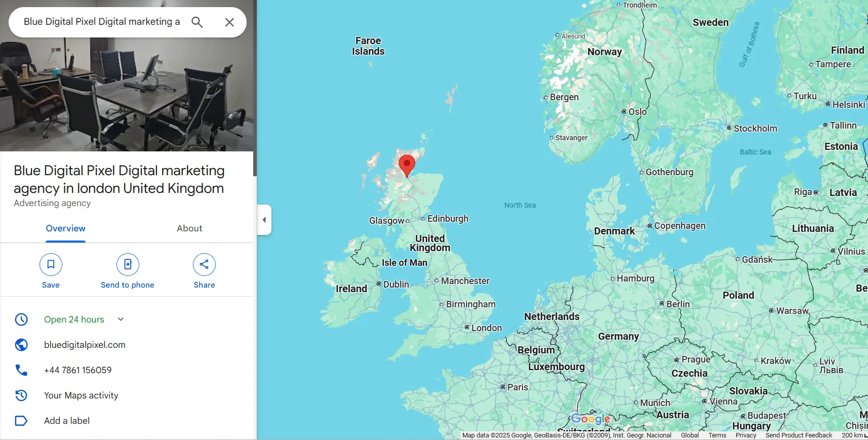Clear the search with the X icon
The image size is (868, 440).
[x=229, y=22]
